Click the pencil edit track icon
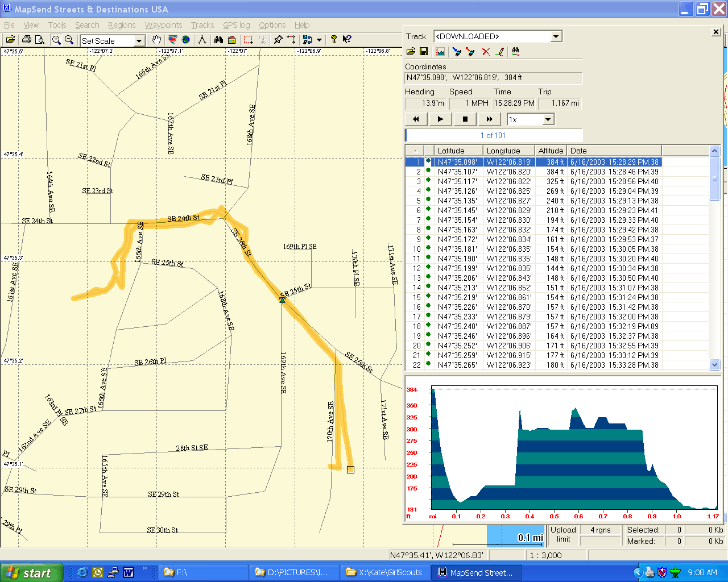This screenshot has height=582, width=728. click(500, 52)
